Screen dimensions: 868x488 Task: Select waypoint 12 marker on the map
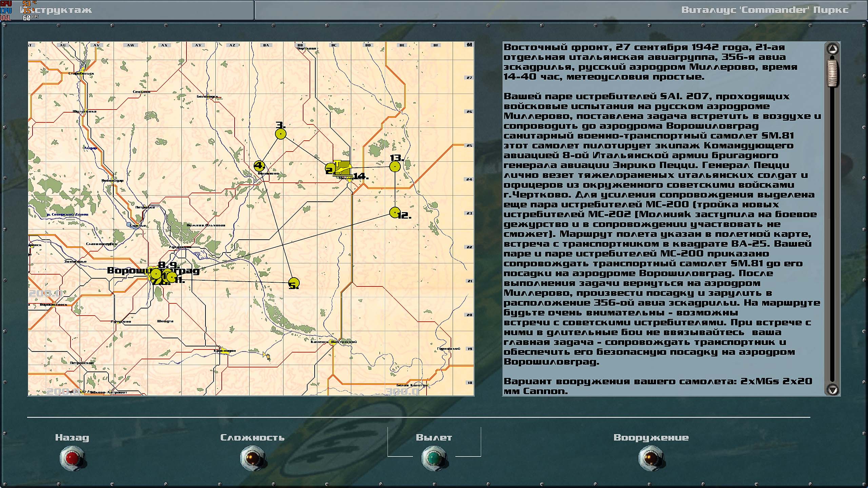[394, 212]
